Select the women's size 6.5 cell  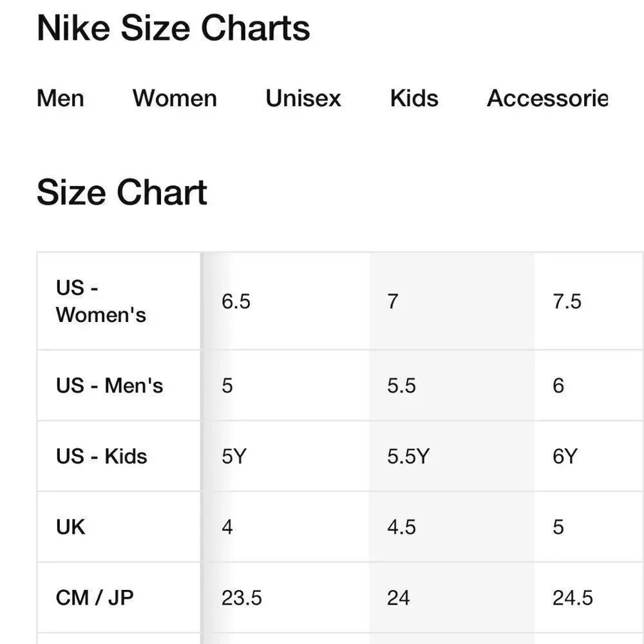click(287, 301)
